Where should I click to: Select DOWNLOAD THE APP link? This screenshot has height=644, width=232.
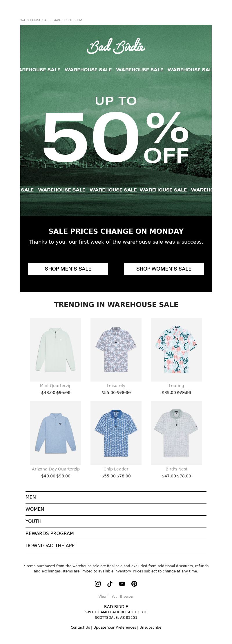[x=116, y=546]
